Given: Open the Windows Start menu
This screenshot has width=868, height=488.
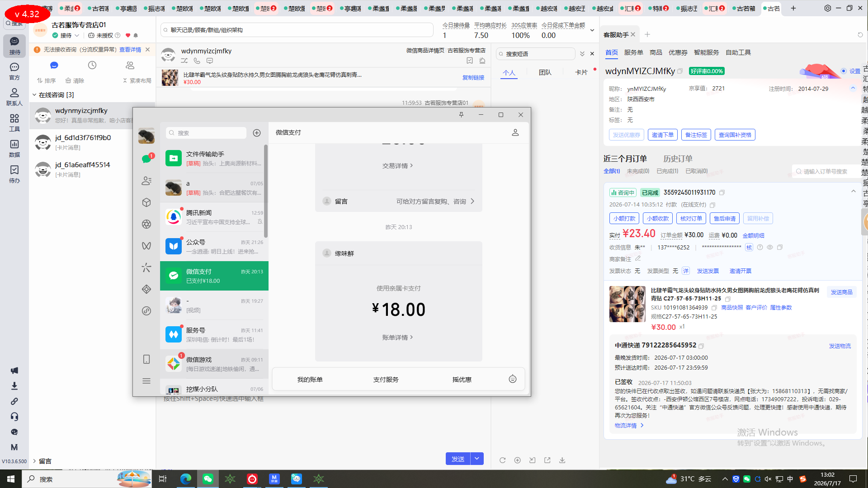Looking at the screenshot, I should pyautogui.click(x=11, y=479).
